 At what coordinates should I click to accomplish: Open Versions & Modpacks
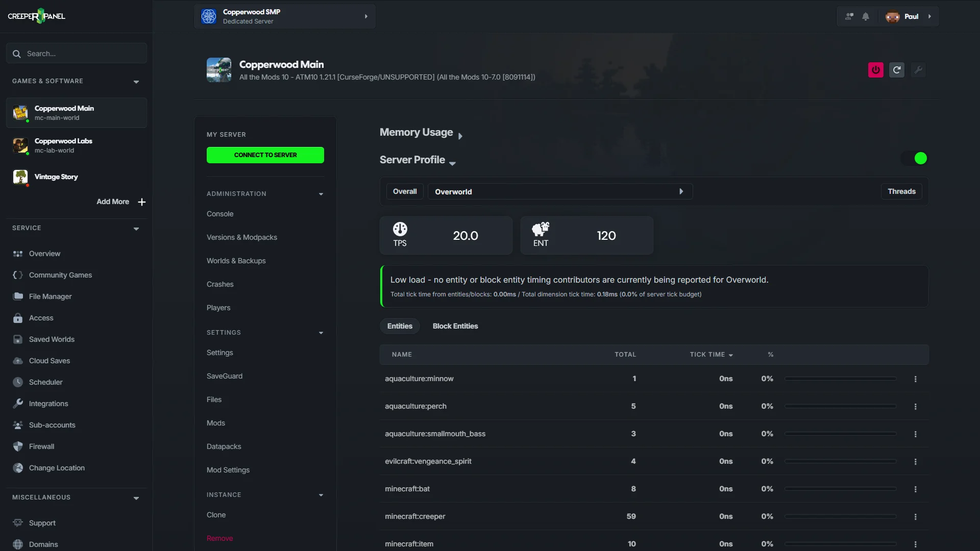(x=242, y=237)
